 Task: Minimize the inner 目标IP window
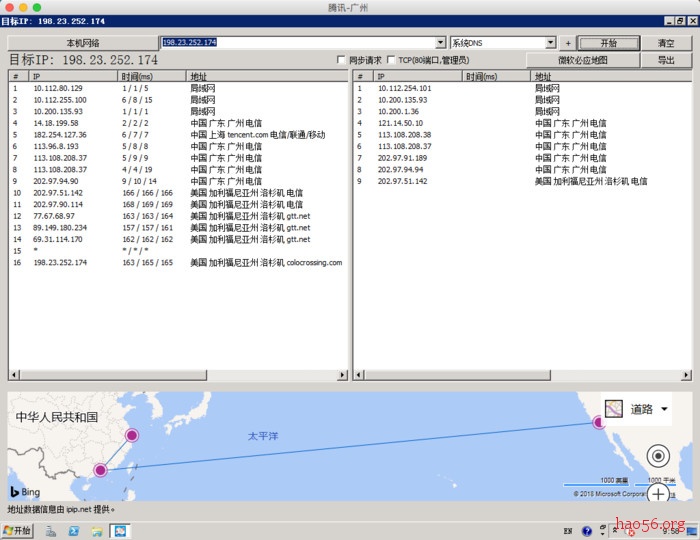(669, 21)
